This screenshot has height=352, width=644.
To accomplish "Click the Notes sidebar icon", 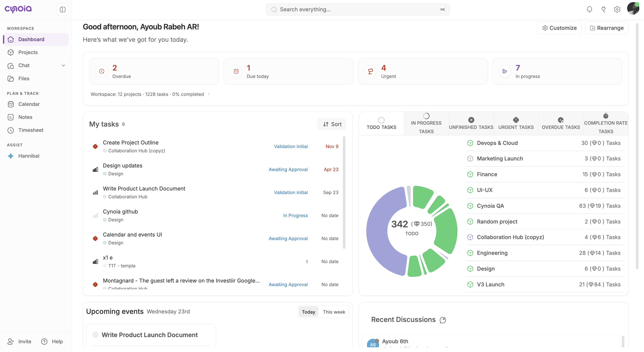I will tap(11, 117).
